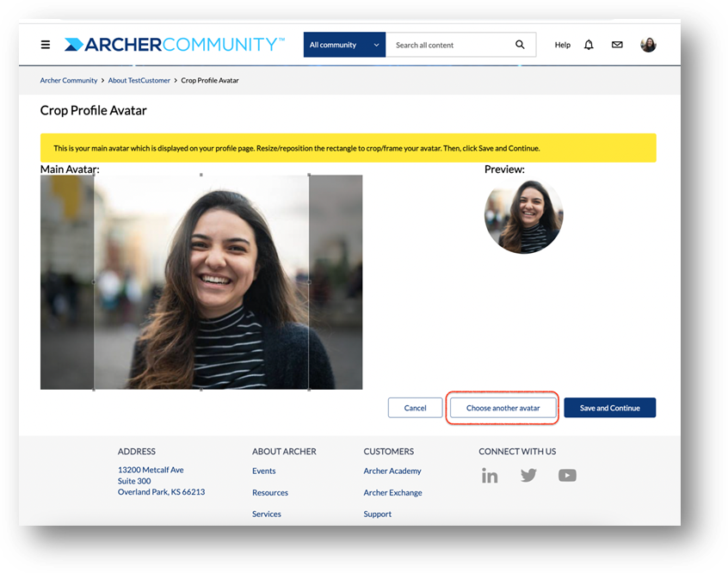Visit the YouTube social icon
This screenshot has width=728, height=573.
point(567,476)
